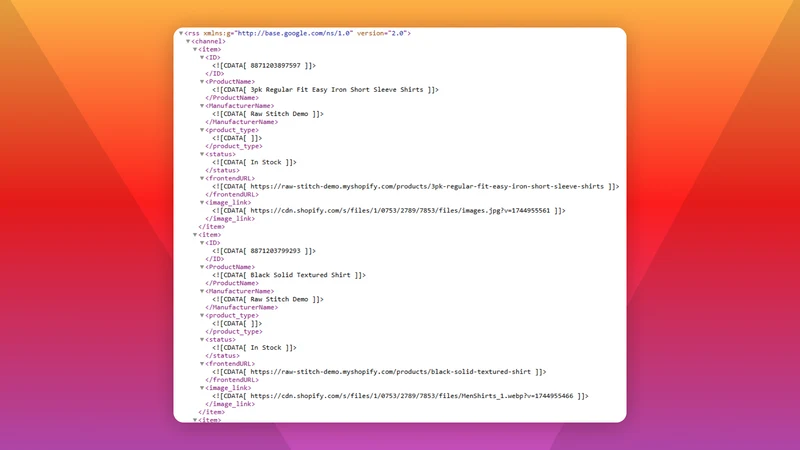This screenshot has width=800, height=450.
Task: Collapse ProductName node for 3pk Regular Fit shirts
Action: click(x=202, y=82)
